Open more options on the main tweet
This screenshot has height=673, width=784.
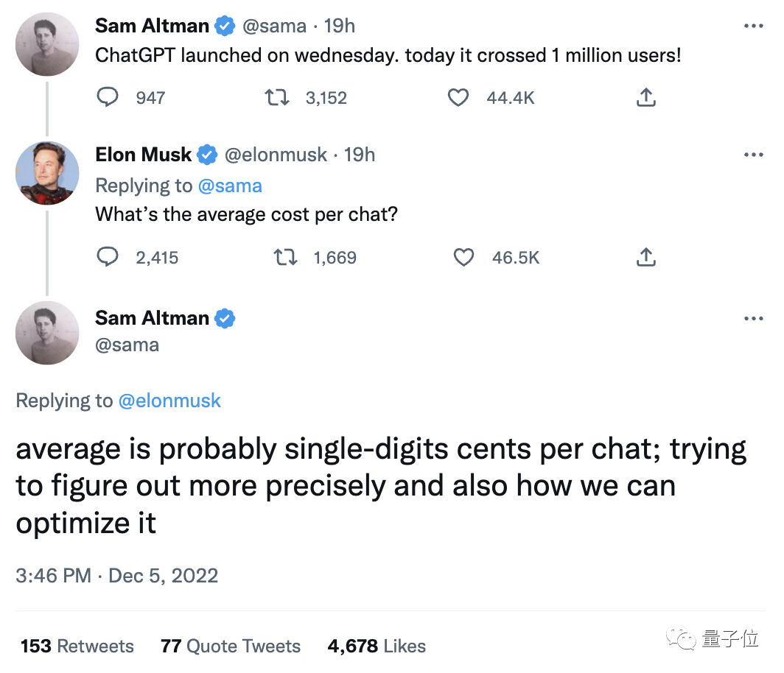coord(753,318)
